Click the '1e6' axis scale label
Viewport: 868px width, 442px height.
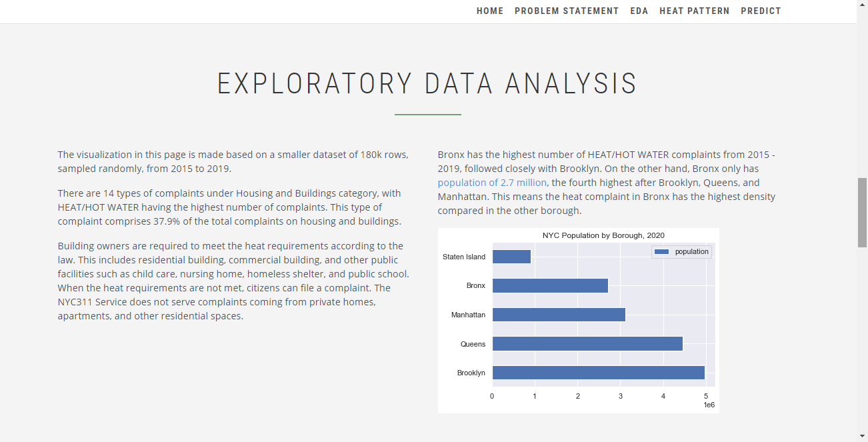click(709, 405)
